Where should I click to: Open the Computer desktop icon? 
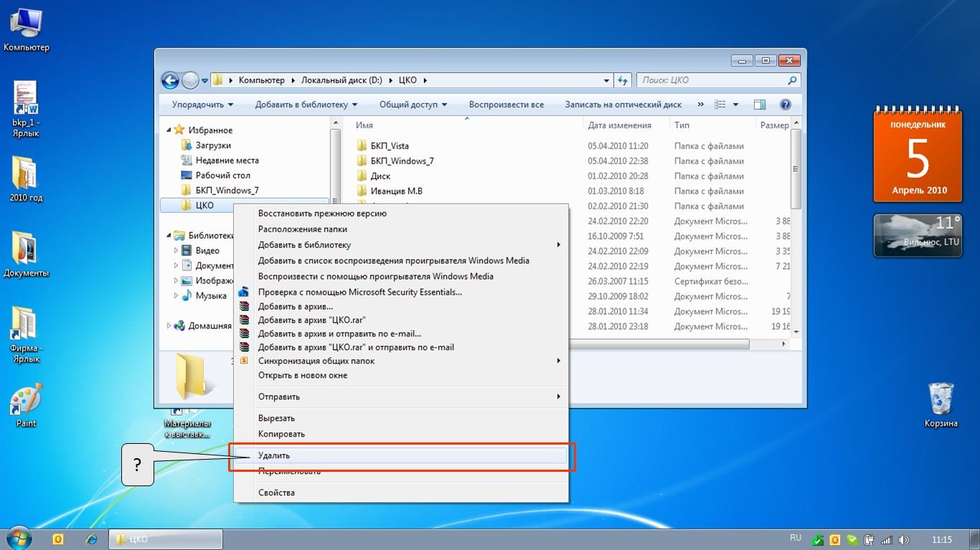click(x=27, y=29)
